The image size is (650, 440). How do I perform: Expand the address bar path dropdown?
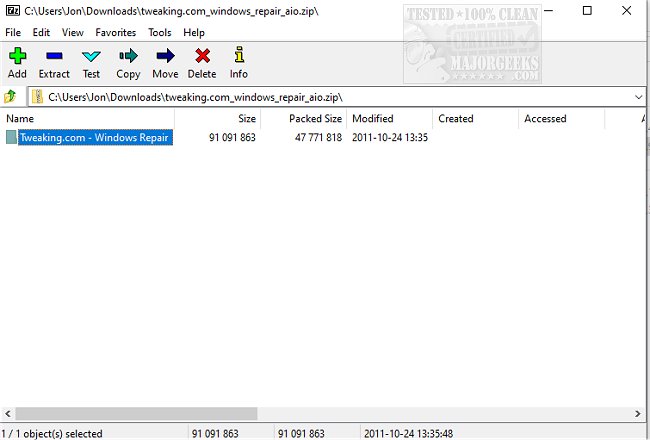click(638, 97)
